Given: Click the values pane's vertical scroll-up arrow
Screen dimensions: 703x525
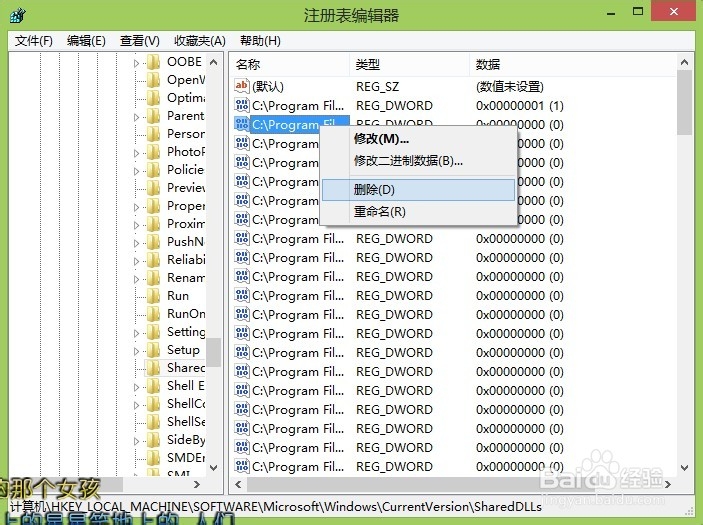Looking at the screenshot, I should coord(684,62).
